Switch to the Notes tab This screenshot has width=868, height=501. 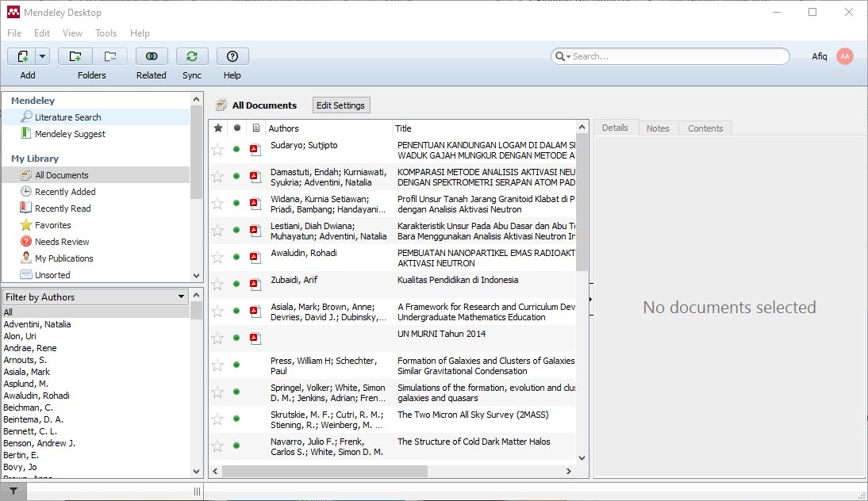[659, 128]
